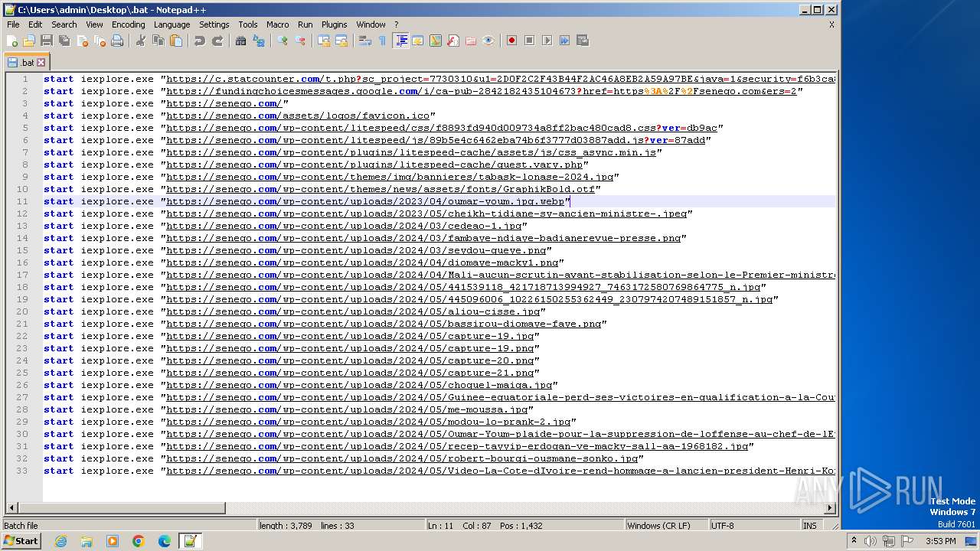Run macro multiple times icon
Viewport: 980px width, 551px height.
(x=565, y=41)
